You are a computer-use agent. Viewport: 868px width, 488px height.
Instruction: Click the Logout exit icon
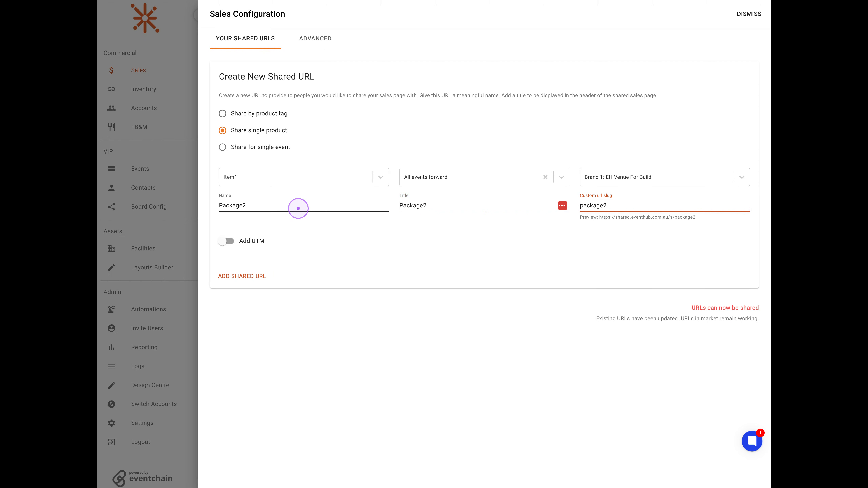(112, 442)
